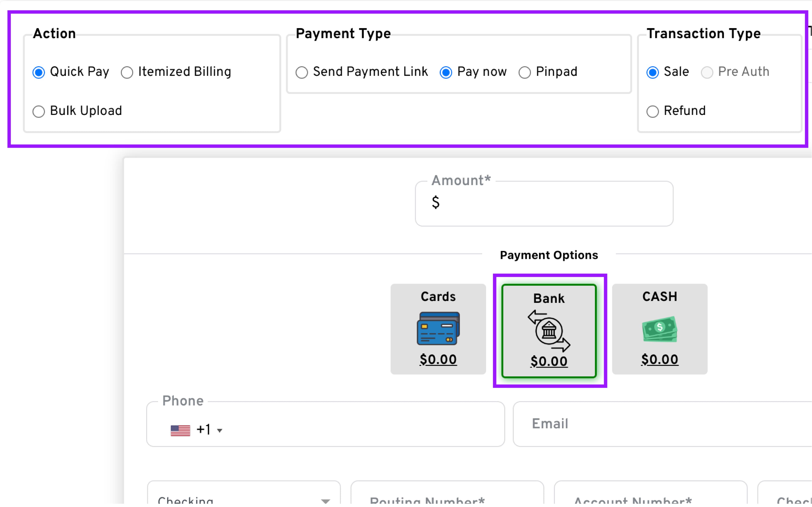This screenshot has width=812, height=507.
Task: Select the Bank transfer icon
Action: pos(549,331)
